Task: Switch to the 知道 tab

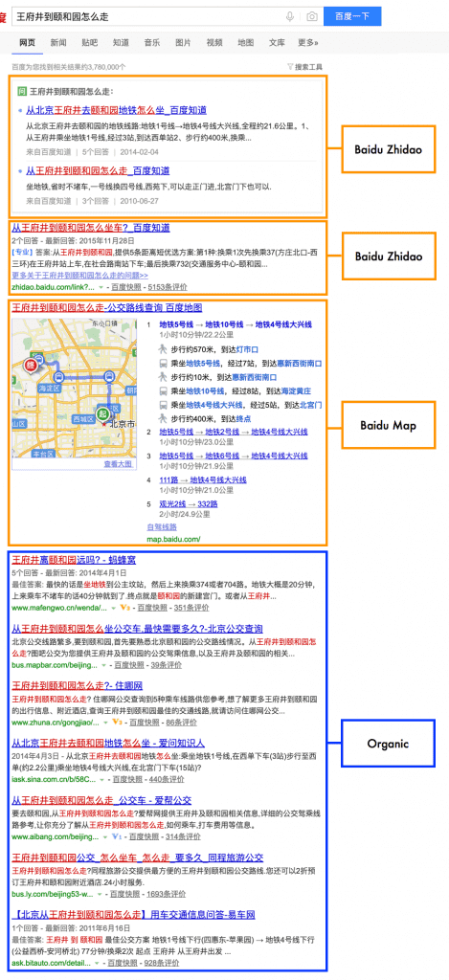Action: click(121, 43)
